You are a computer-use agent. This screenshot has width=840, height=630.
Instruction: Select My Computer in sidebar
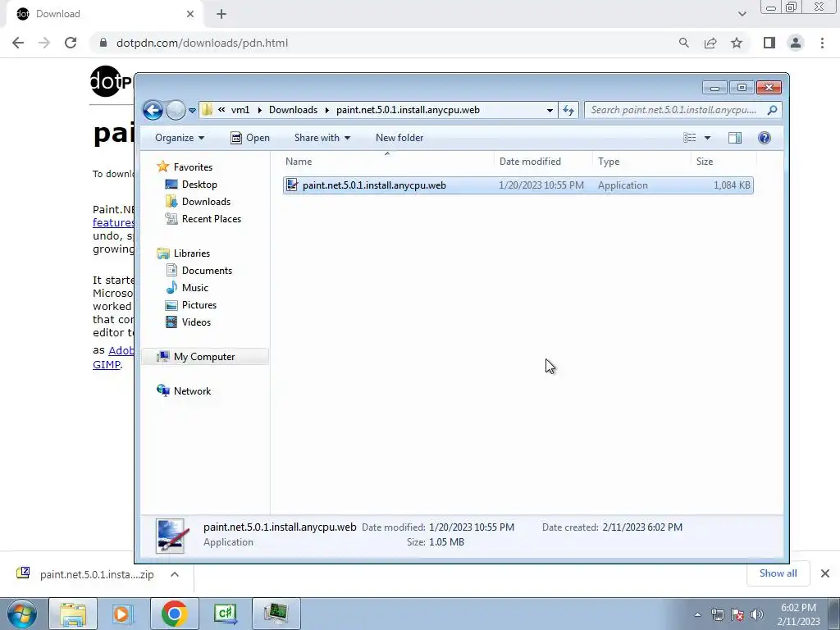tap(204, 357)
